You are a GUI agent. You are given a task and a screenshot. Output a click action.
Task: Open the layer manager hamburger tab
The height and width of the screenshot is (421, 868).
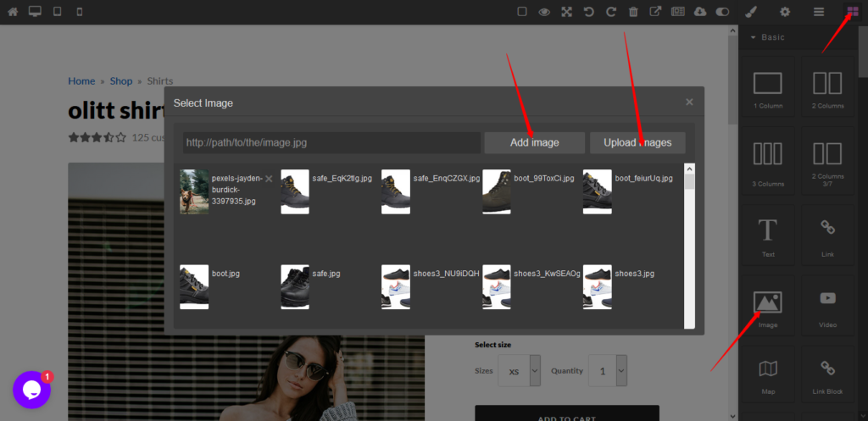pos(819,12)
